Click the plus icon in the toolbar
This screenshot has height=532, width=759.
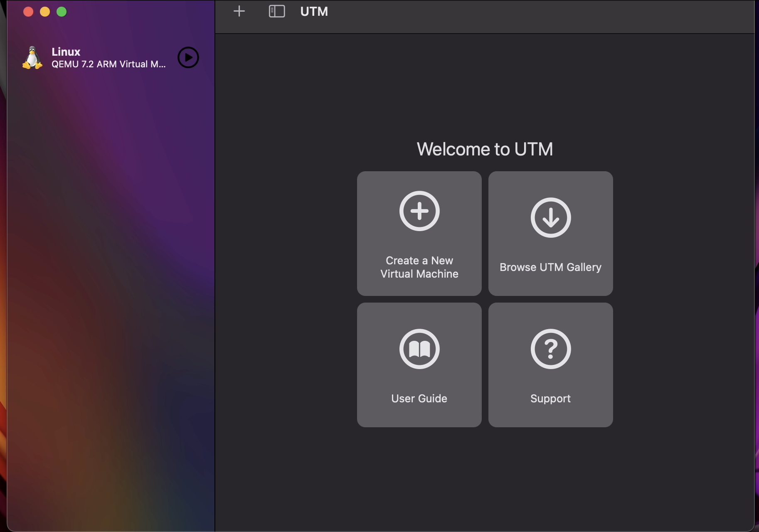coord(239,11)
